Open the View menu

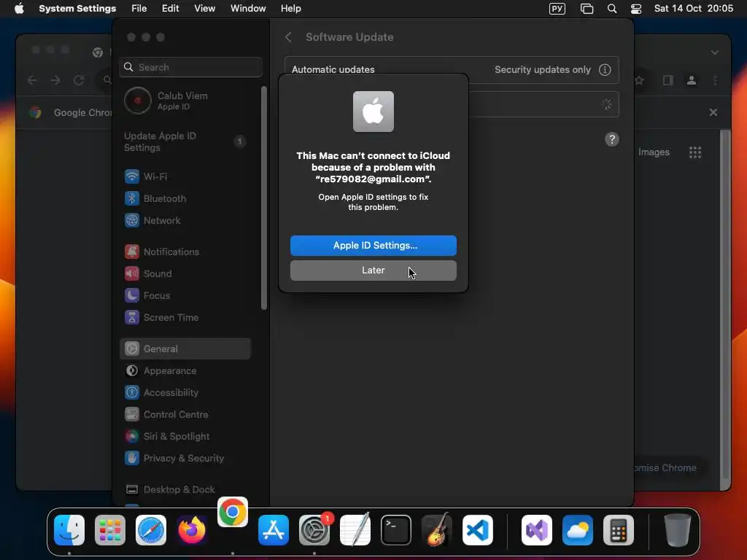pyautogui.click(x=204, y=9)
